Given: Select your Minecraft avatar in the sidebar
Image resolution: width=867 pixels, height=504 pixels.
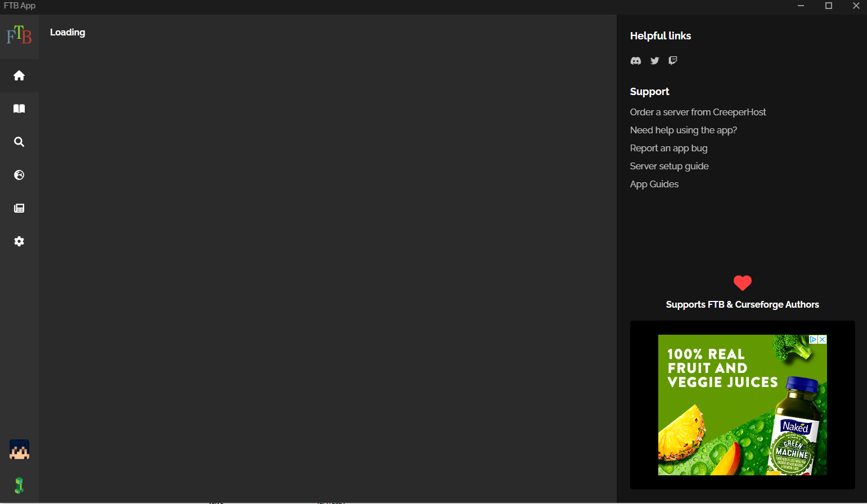Looking at the screenshot, I should pos(19,449).
